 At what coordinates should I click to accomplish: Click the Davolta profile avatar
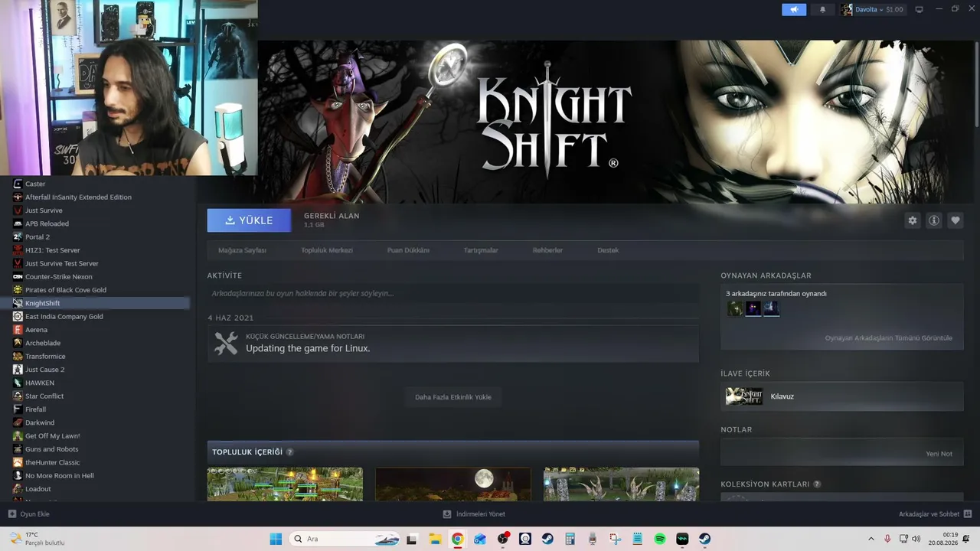pos(847,9)
